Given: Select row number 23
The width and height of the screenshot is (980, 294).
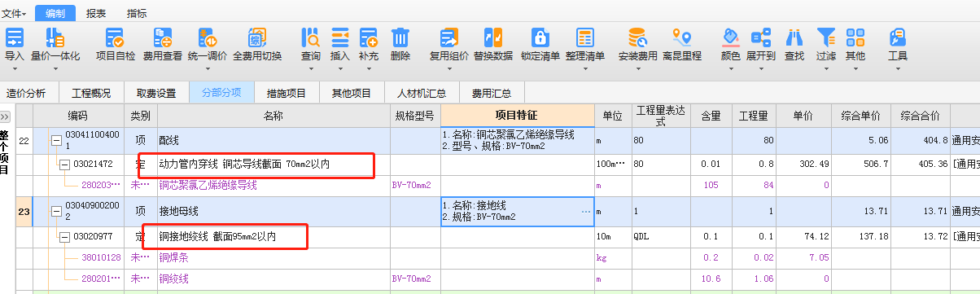Looking at the screenshot, I should tap(24, 212).
